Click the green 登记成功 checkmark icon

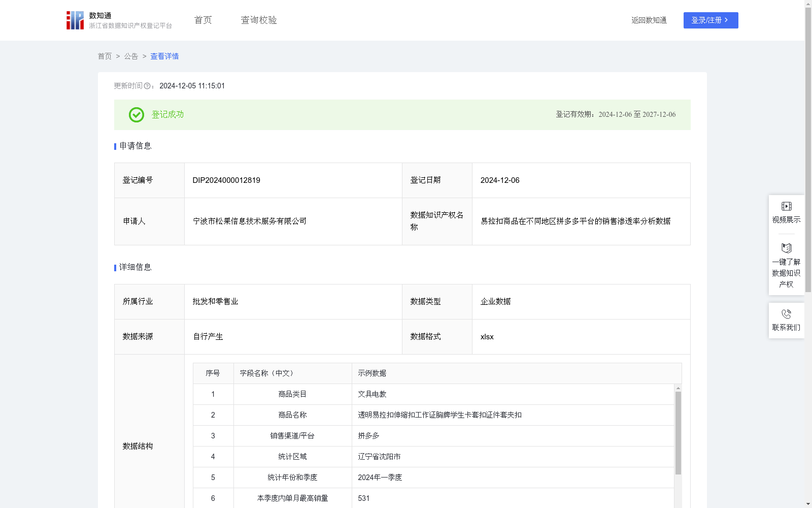pos(136,115)
